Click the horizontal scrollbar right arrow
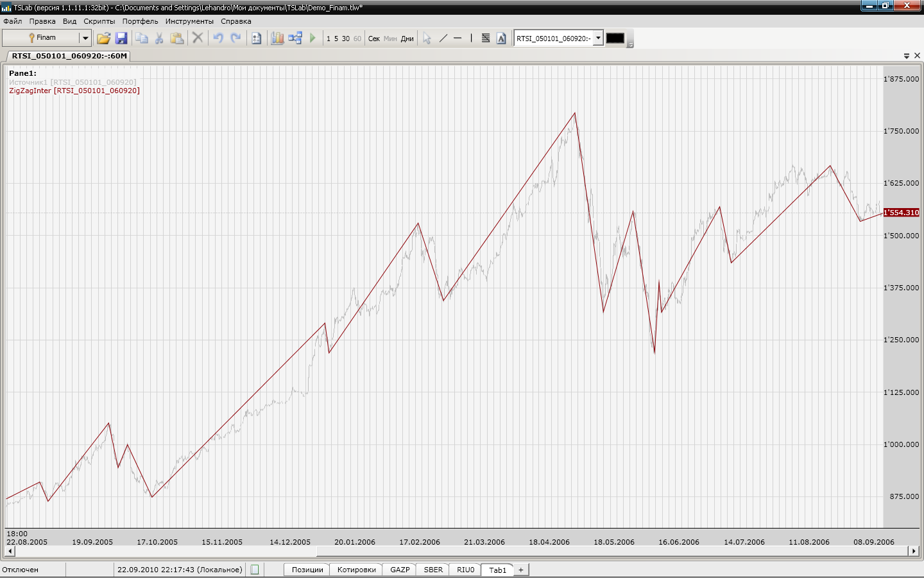The height and width of the screenshot is (578, 924). pos(914,551)
